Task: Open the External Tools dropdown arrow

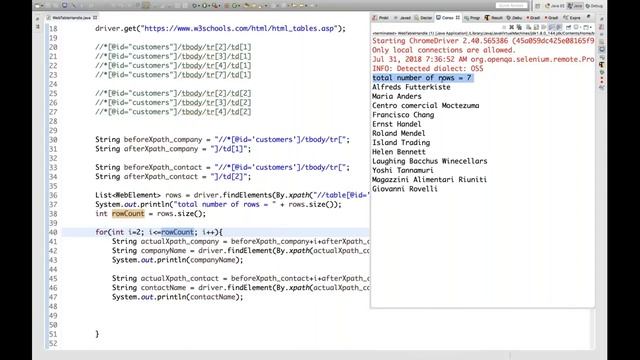Action: click(x=219, y=6)
